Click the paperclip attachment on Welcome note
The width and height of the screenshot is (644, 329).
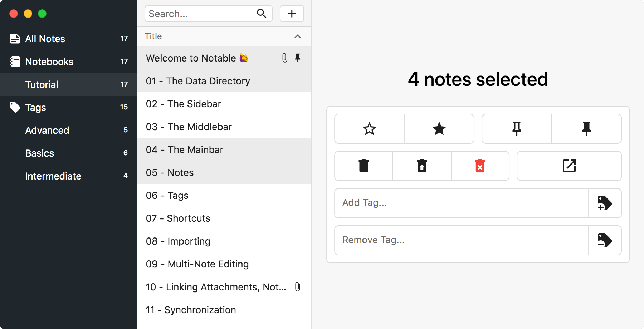click(x=284, y=58)
